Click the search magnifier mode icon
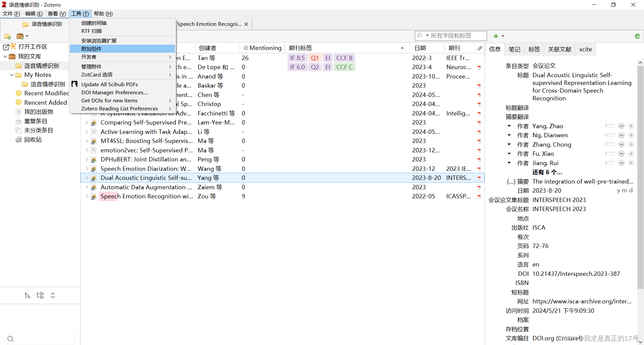The image size is (644, 345). [x=419, y=36]
